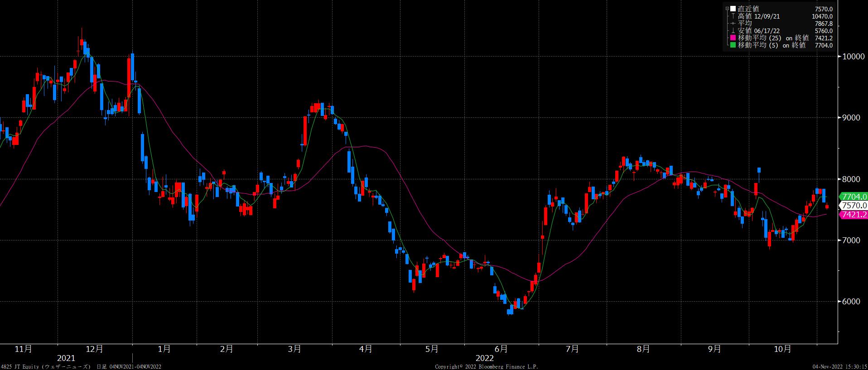The height and width of the screenshot is (370, 868).
Task: Click the 6000 label on price axis
Action: [851, 302]
